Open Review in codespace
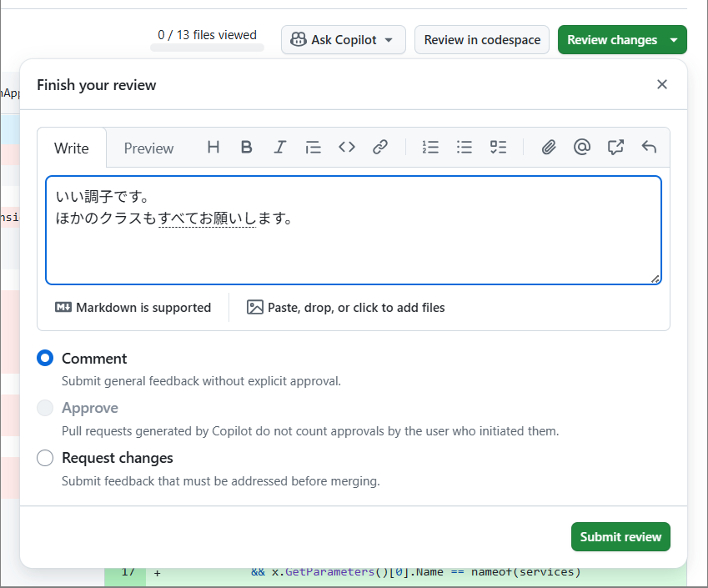Viewport: 708px width, 588px height. 482,40
